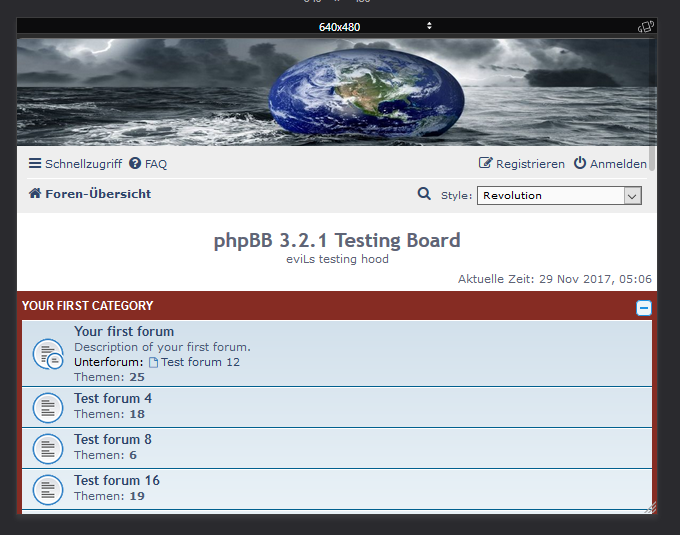Screen dimensions: 680x535
Task: Click the Registrieren link
Action: click(522, 164)
